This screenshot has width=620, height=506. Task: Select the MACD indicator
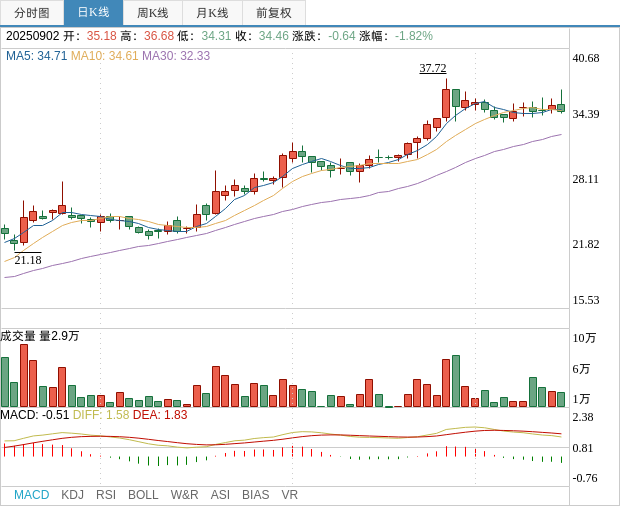point(32,495)
